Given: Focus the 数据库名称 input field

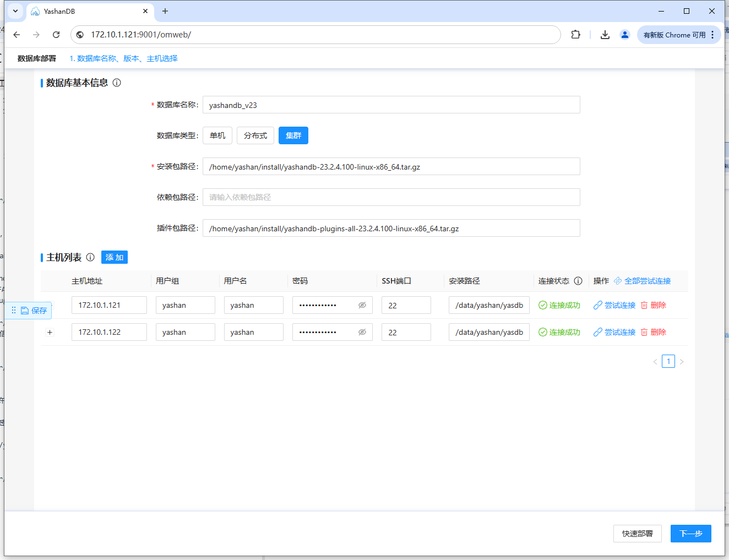Looking at the screenshot, I should click(391, 105).
